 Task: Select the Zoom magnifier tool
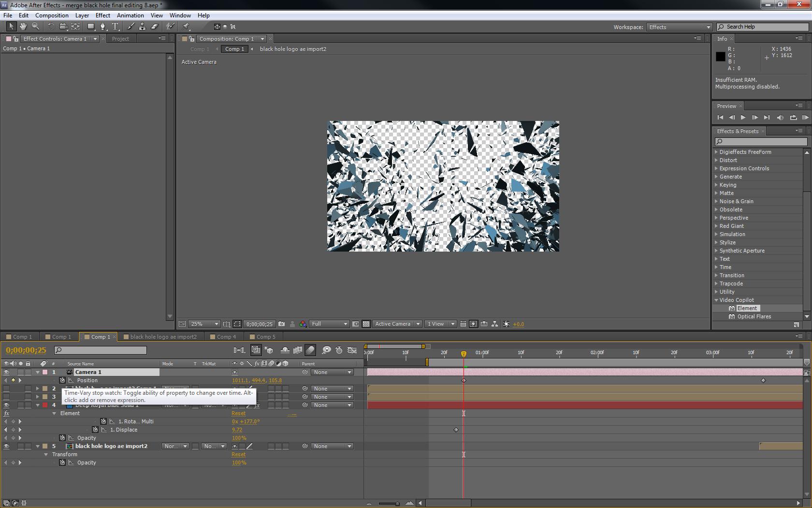pyautogui.click(x=35, y=27)
